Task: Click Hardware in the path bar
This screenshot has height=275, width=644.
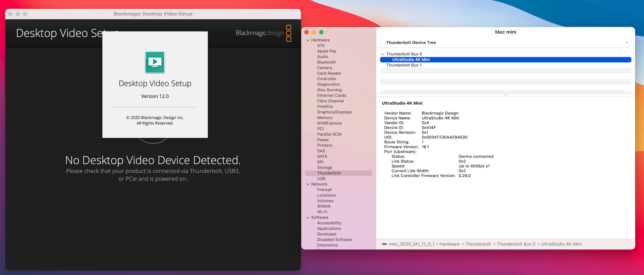Action: (449, 244)
